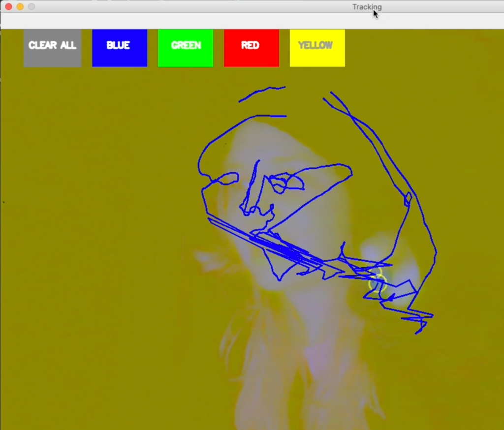Select the BLUE color box
504x430 pixels.
tap(119, 48)
